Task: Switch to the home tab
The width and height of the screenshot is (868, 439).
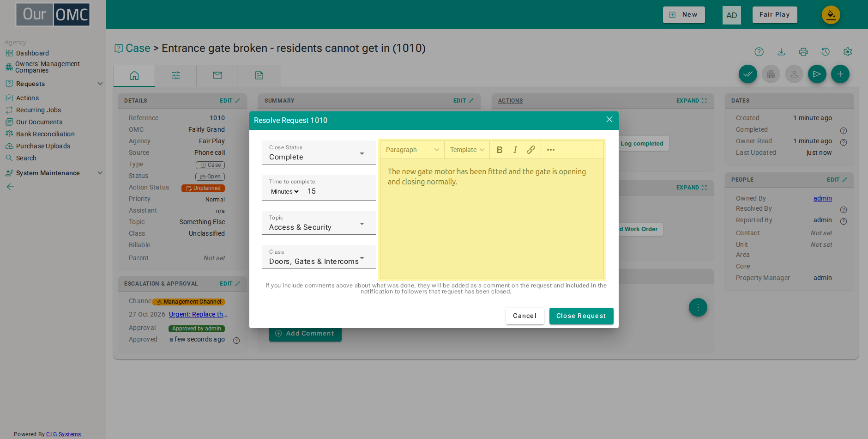Action: (x=134, y=75)
